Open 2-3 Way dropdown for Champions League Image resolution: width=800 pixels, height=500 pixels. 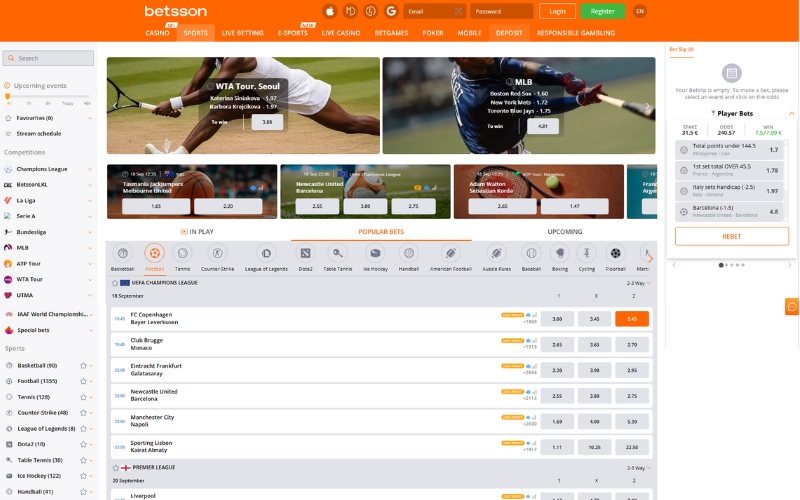point(639,283)
